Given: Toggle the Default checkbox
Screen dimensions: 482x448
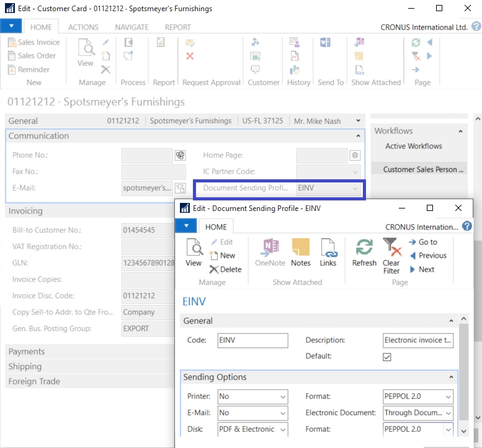Looking at the screenshot, I should (387, 357).
